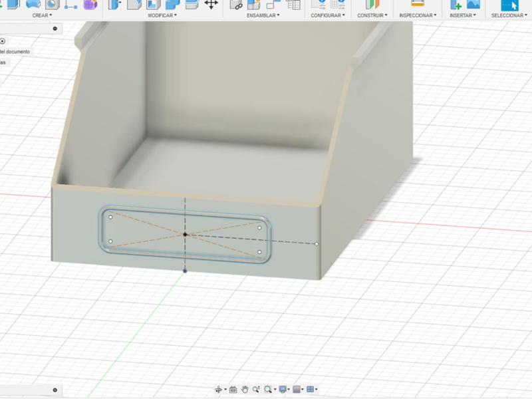
Task: Expand the ENSAMBLAR dropdown
Action: coord(263,15)
